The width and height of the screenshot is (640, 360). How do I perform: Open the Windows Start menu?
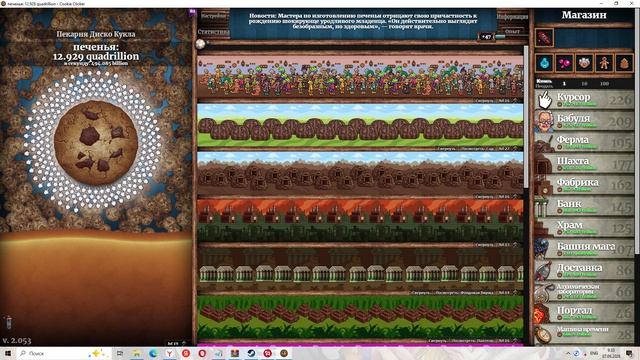coord(7,353)
